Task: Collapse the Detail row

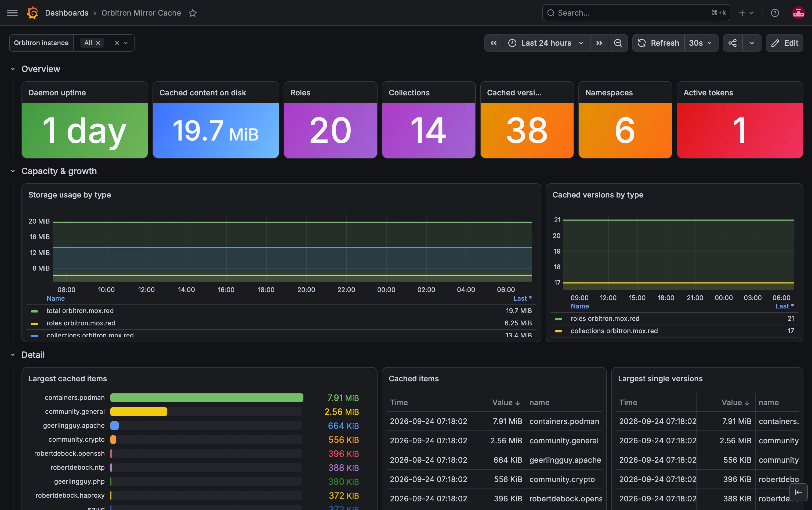Action: pos(13,355)
